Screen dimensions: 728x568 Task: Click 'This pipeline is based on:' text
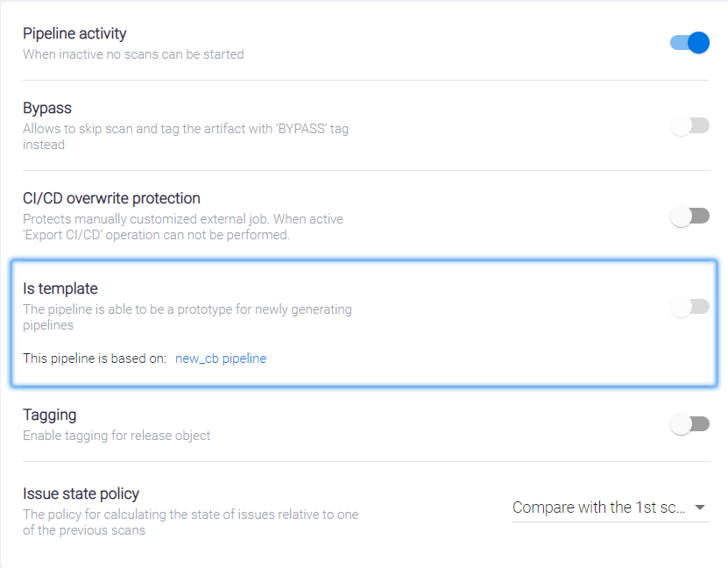[x=95, y=359]
